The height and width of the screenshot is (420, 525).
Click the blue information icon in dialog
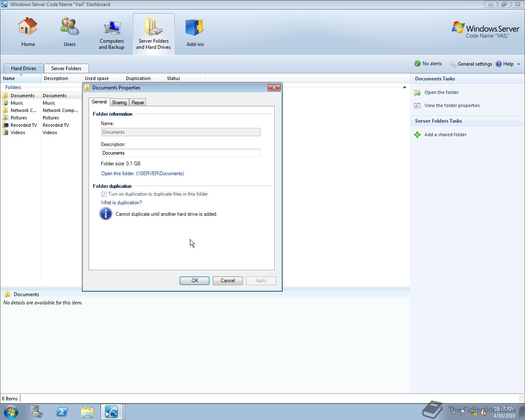(106, 214)
